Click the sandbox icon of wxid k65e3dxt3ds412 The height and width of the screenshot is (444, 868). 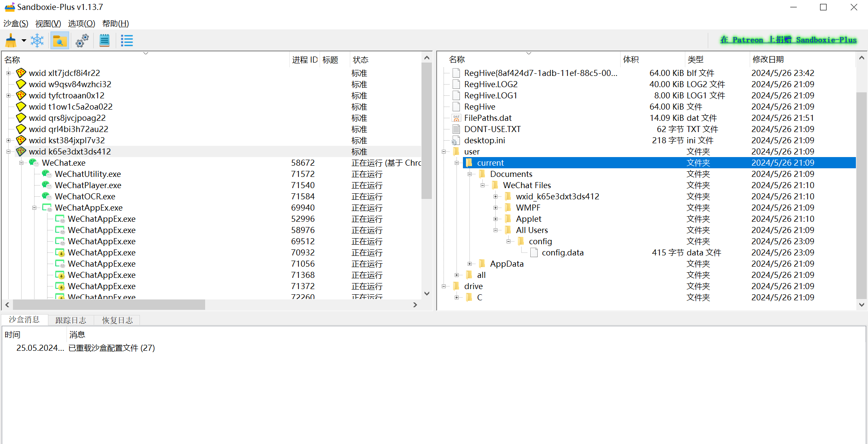click(21, 151)
